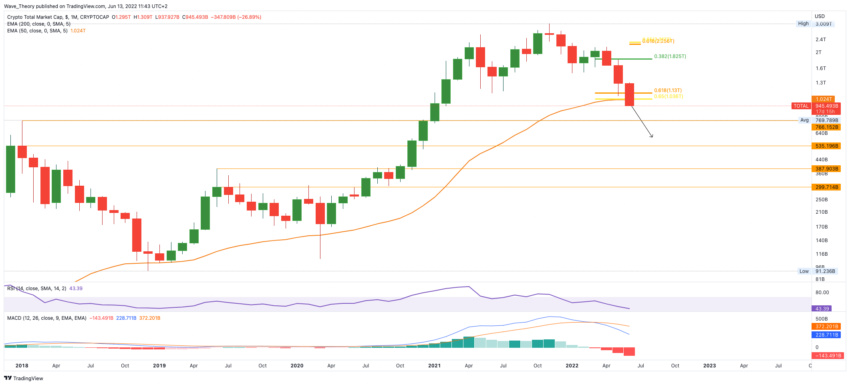Click the TradingView logo at bottom left
Viewport: 850px width, 385px height.
point(23,378)
